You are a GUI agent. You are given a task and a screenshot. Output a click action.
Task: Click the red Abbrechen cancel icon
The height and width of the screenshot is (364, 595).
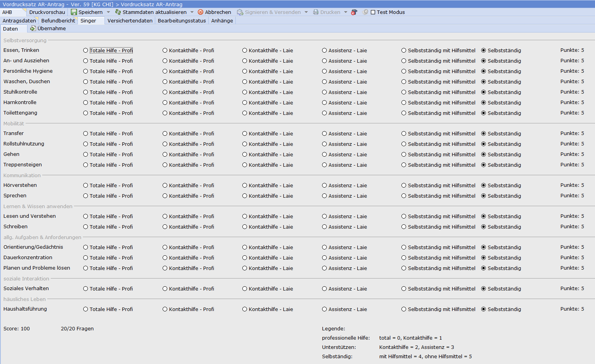(x=201, y=12)
